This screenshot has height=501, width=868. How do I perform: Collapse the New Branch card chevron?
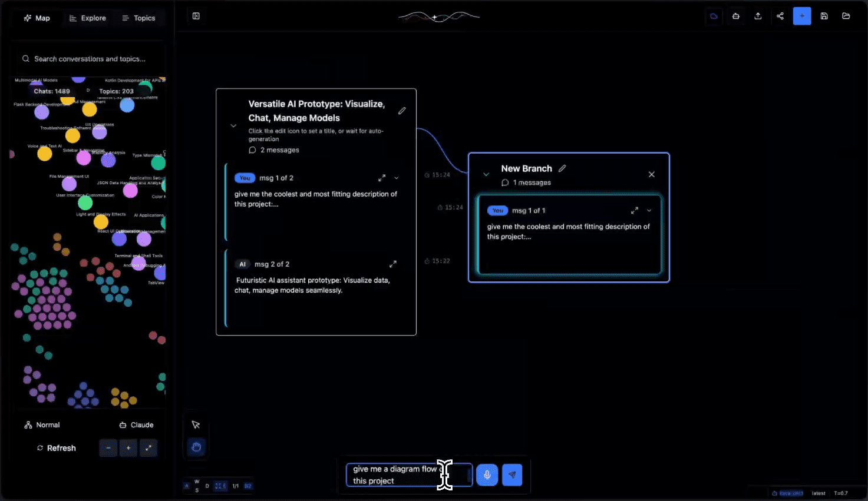(486, 174)
